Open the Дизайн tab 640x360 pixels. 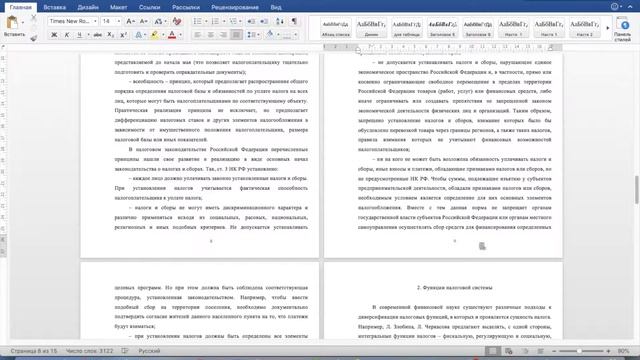click(x=88, y=7)
